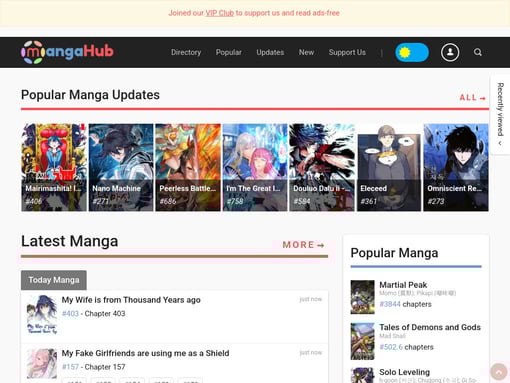
Task: Click the 'Popular Manga' sidebar heading
Action: [394, 253]
